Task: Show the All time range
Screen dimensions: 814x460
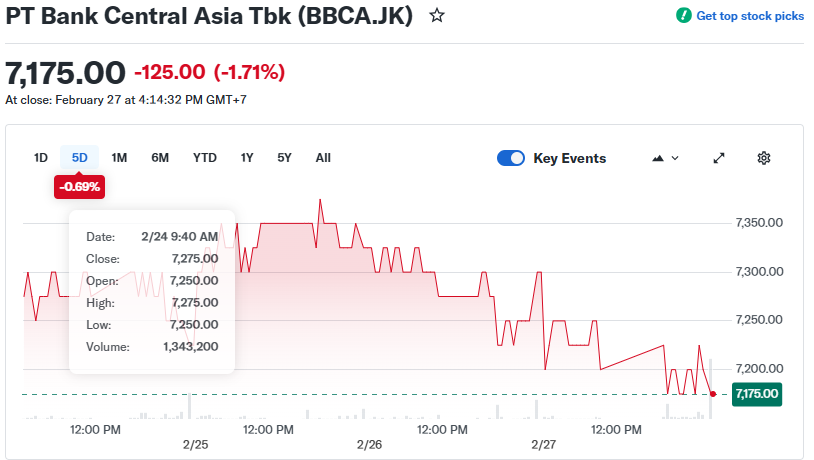Action: point(323,158)
